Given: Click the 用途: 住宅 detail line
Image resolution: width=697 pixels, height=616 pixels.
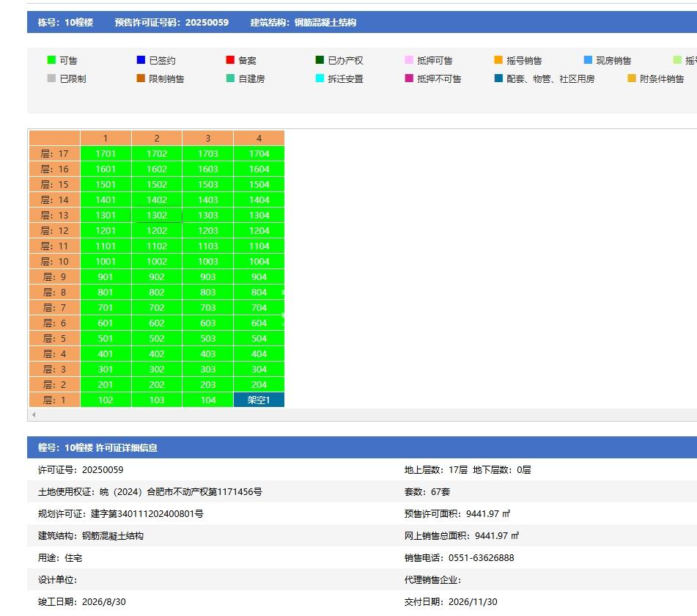Looking at the screenshot, I should pyautogui.click(x=60, y=558).
